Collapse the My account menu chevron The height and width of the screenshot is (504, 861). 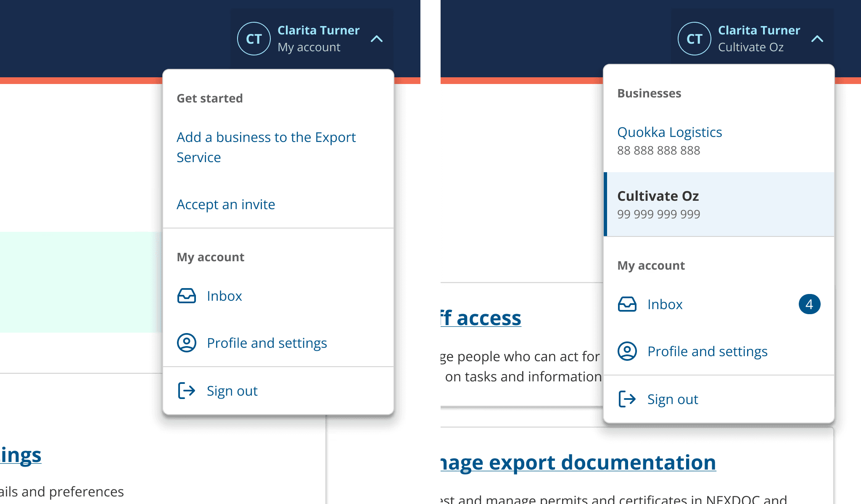pyautogui.click(x=377, y=39)
